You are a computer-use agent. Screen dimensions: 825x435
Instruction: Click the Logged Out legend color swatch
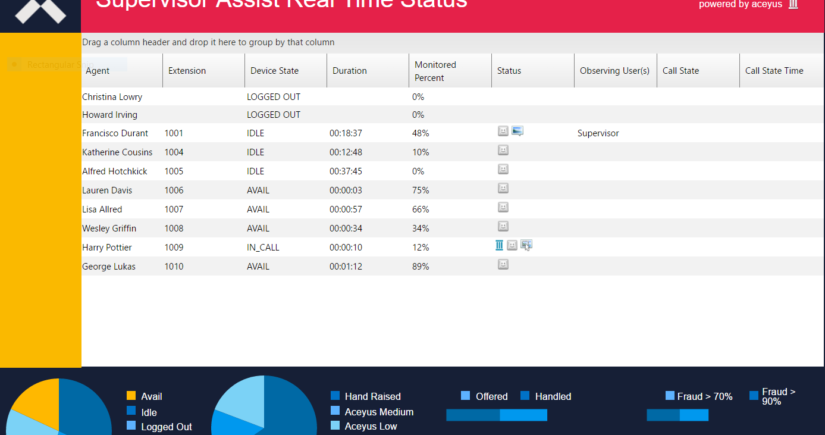(131, 426)
